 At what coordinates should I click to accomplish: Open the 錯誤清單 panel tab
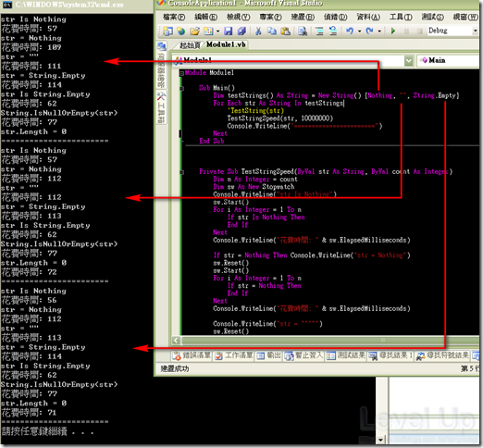192,355
